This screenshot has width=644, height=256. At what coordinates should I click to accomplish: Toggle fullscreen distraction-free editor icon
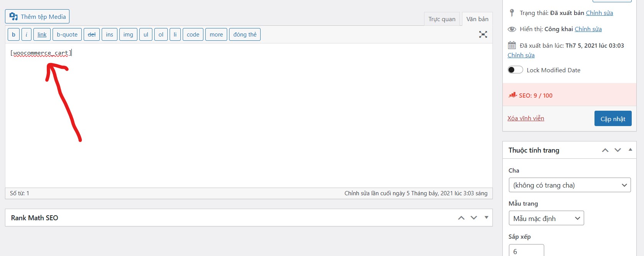coord(483,35)
